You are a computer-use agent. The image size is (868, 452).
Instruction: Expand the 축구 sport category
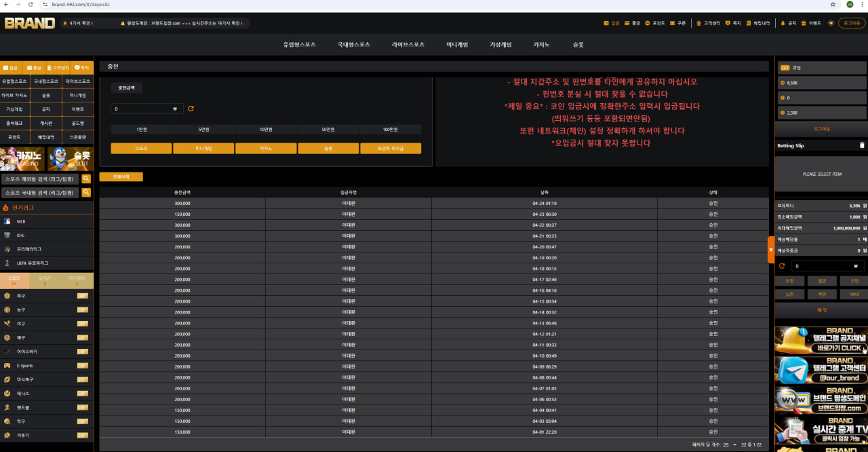(x=46, y=296)
